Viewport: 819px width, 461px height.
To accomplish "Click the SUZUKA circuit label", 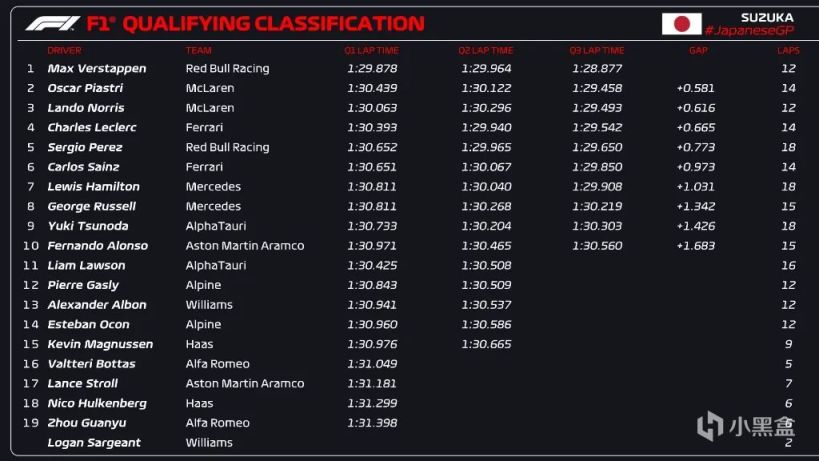I will (x=767, y=17).
